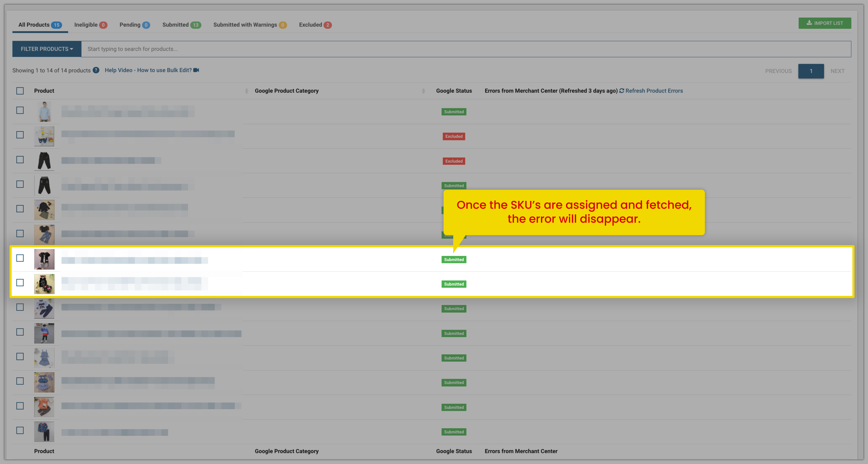This screenshot has width=868, height=464.
Task: Click the product search input field
Action: [x=465, y=49]
